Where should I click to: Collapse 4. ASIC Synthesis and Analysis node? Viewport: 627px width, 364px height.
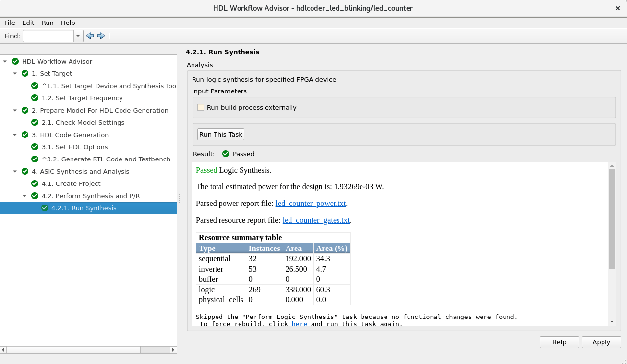coord(15,171)
